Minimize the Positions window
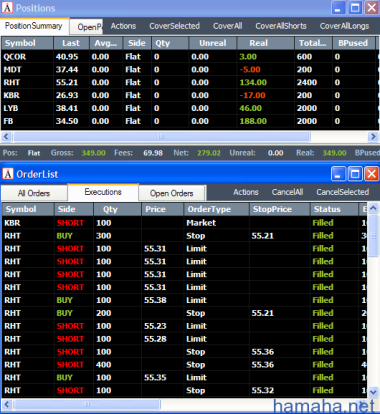The height and width of the screenshot is (414, 380). click(x=338, y=7)
